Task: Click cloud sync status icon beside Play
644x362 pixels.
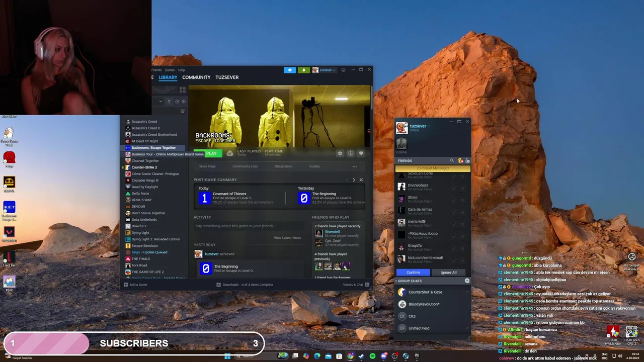Action: coord(230,153)
